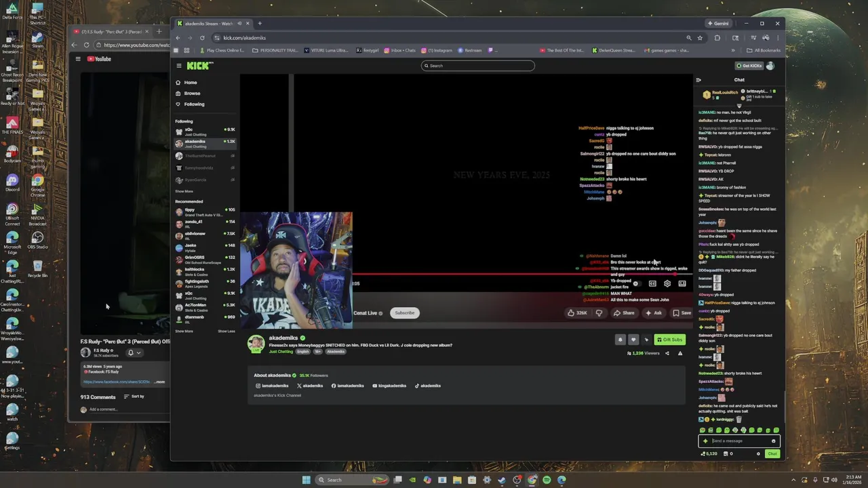Viewport: 868px width, 488px height.
Task: Expand hidden bookmarks chevron
Action: [733, 50]
